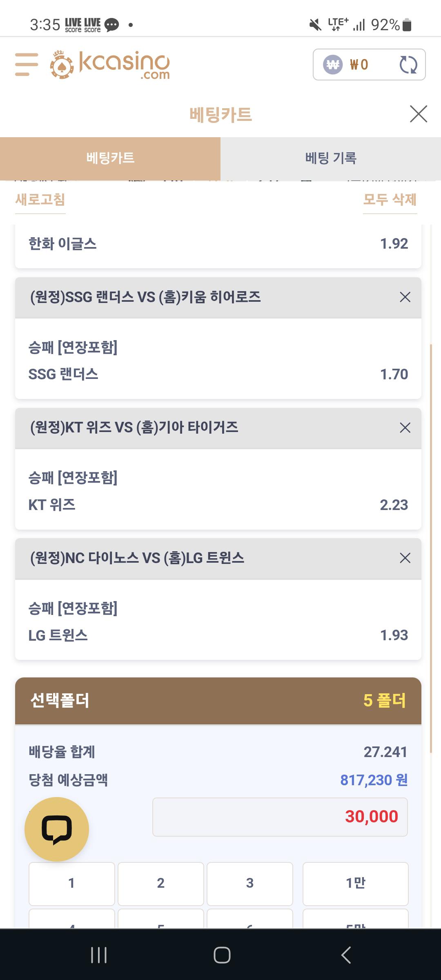The height and width of the screenshot is (980, 441).
Task: Remove the NC 다이노스 vs LG 트윈스 bet
Action: [405, 558]
